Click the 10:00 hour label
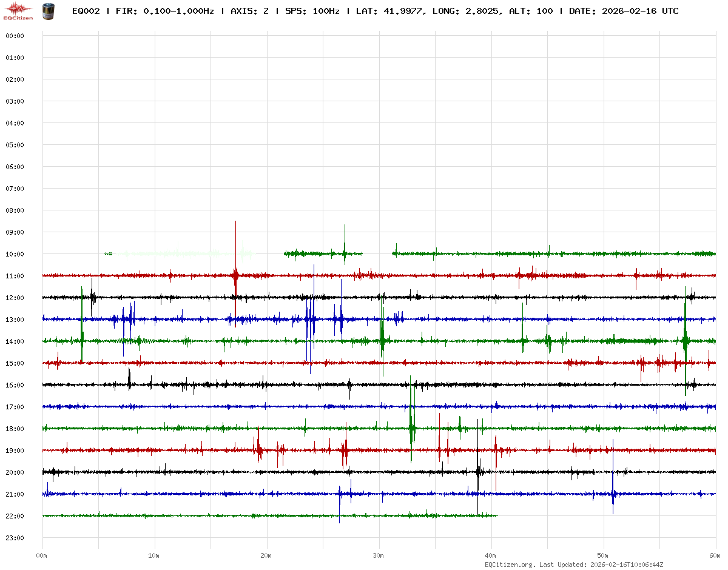This screenshot has height=570, width=728. [x=15, y=254]
